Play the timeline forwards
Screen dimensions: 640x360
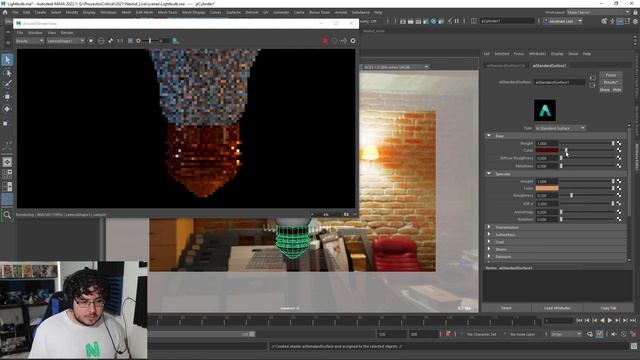pyautogui.click(x=610, y=320)
